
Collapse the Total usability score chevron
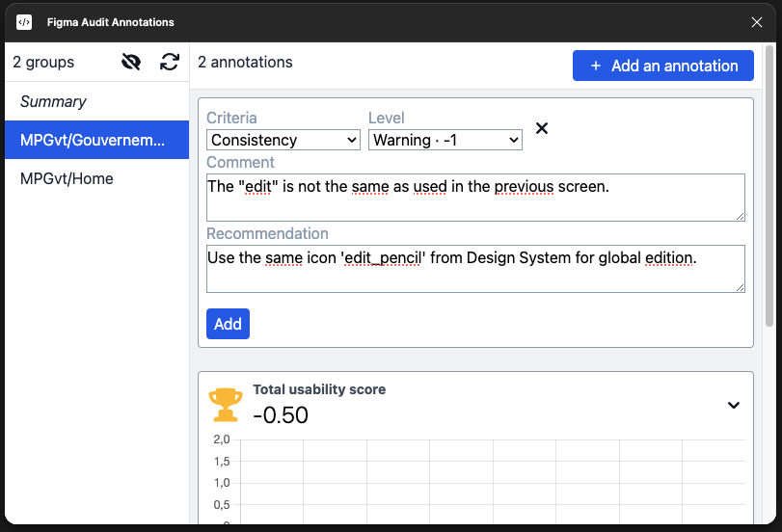click(x=733, y=405)
